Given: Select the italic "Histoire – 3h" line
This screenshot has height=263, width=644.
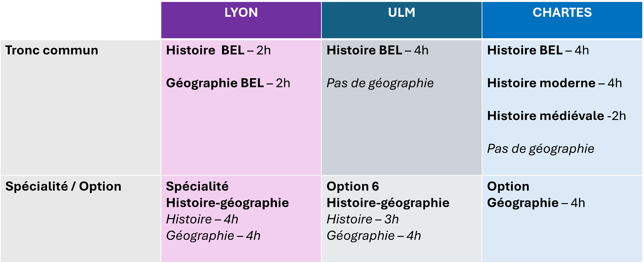Looking at the screenshot, I should click(x=363, y=219).
